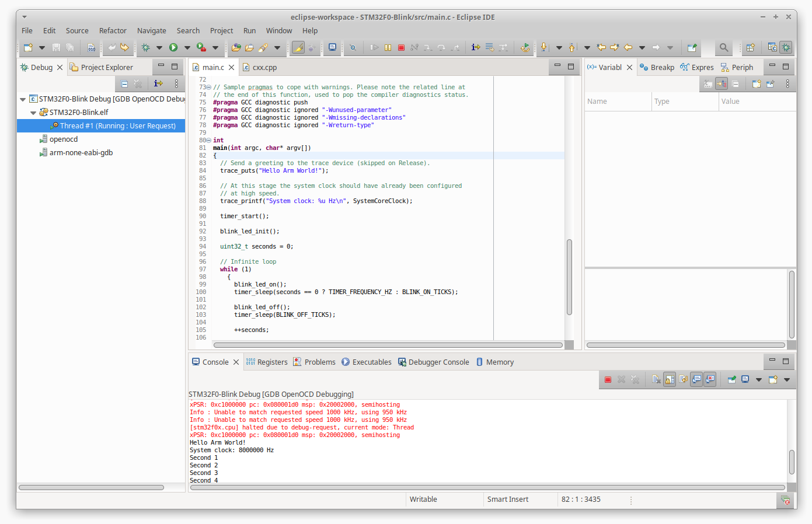Open the Refactor menu
The height and width of the screenshot is (524, 812).
[113, 30]
